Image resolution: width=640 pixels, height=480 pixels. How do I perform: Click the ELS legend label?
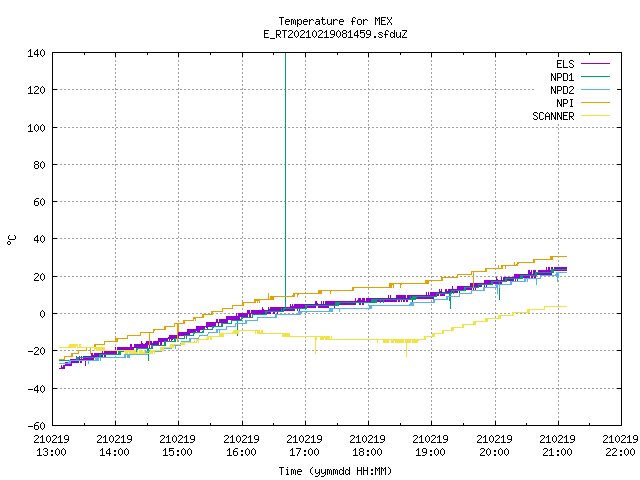coord(565,64)
